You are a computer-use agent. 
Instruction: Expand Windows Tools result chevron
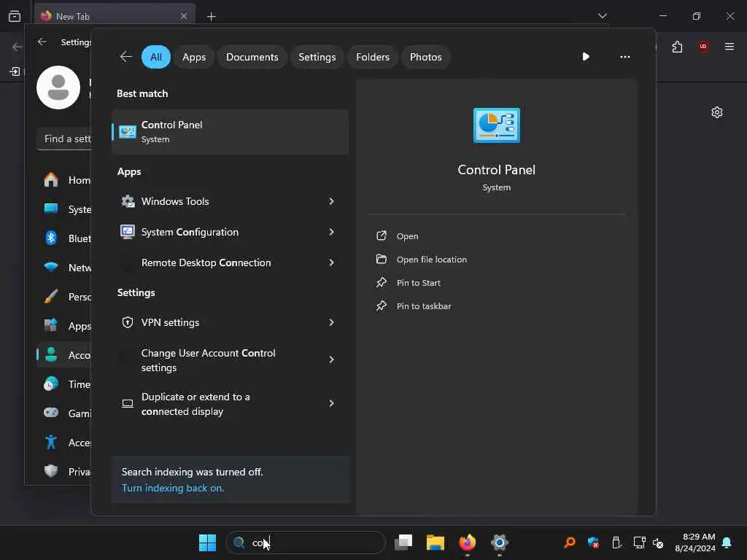pos(332,201)
